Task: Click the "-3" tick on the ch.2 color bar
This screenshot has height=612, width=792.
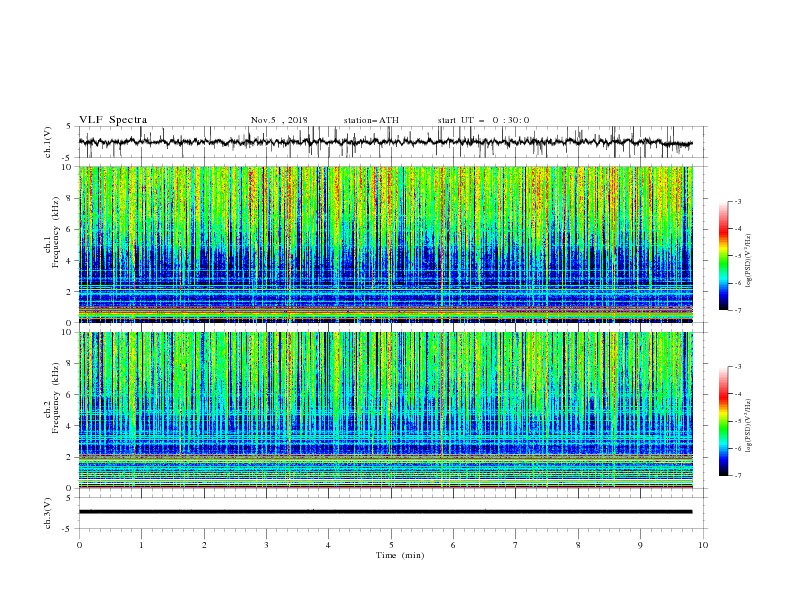Action: [738, 367]
